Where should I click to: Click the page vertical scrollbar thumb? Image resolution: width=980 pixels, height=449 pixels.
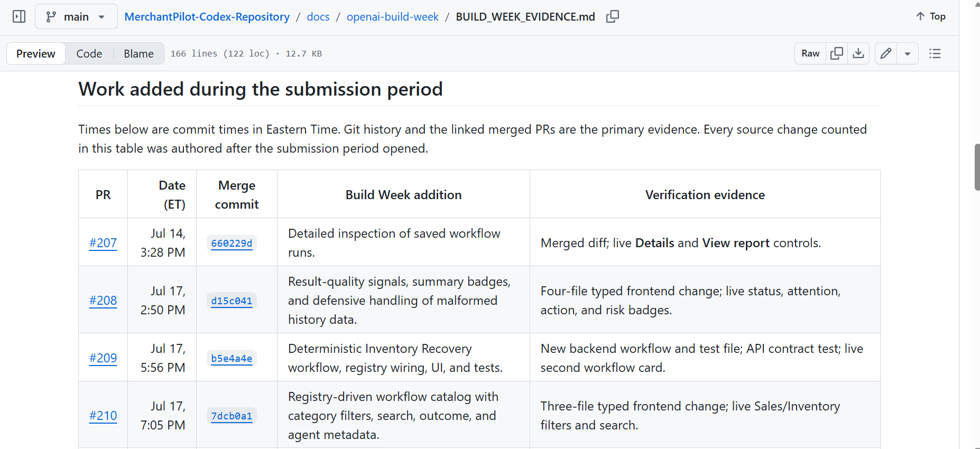[977, 167]
